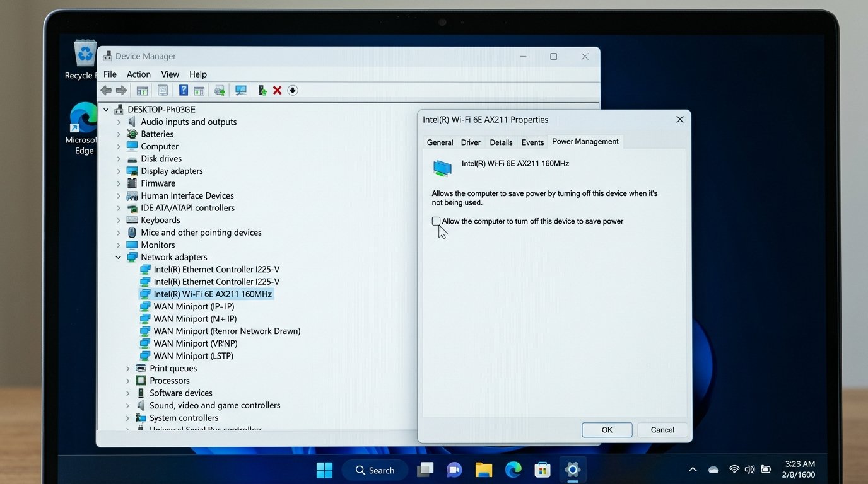Open Microsoft Store from the taskbar
Screen dimensions: 868x484
tap(542, 470)
